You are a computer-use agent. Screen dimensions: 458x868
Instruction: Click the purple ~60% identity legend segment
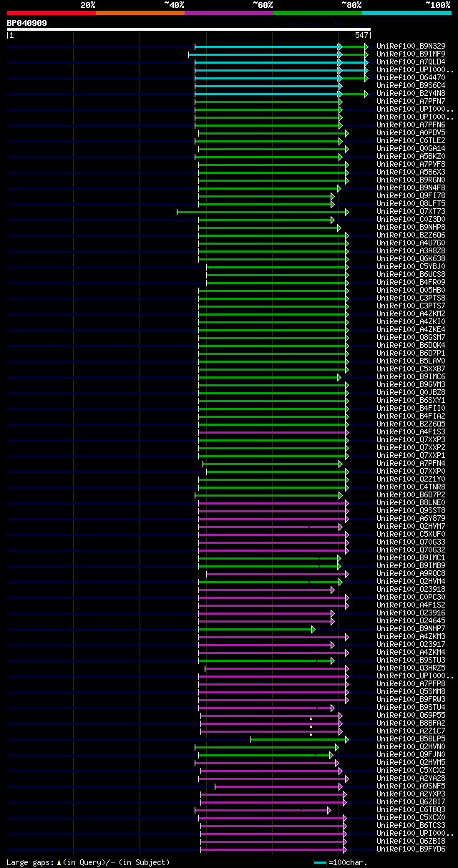(x=229, y=12)
